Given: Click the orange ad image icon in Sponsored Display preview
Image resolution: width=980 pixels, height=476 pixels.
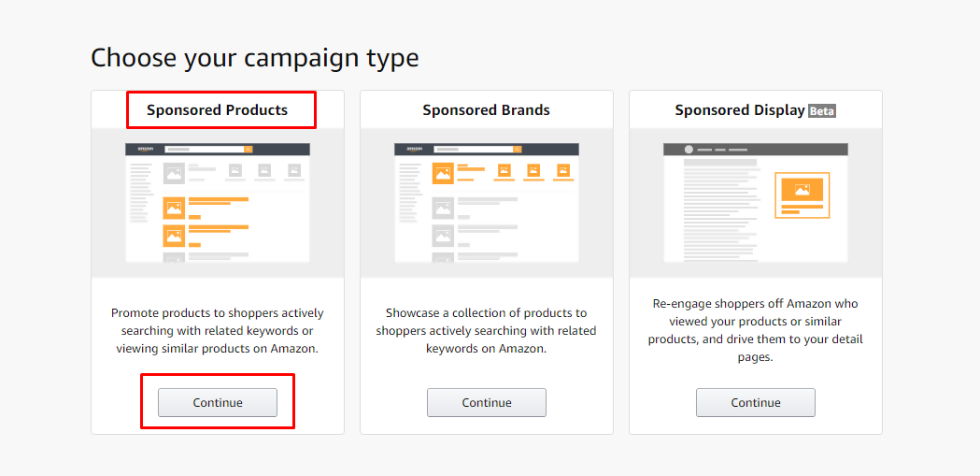Looking at the screenshot, I should [802, 190].
